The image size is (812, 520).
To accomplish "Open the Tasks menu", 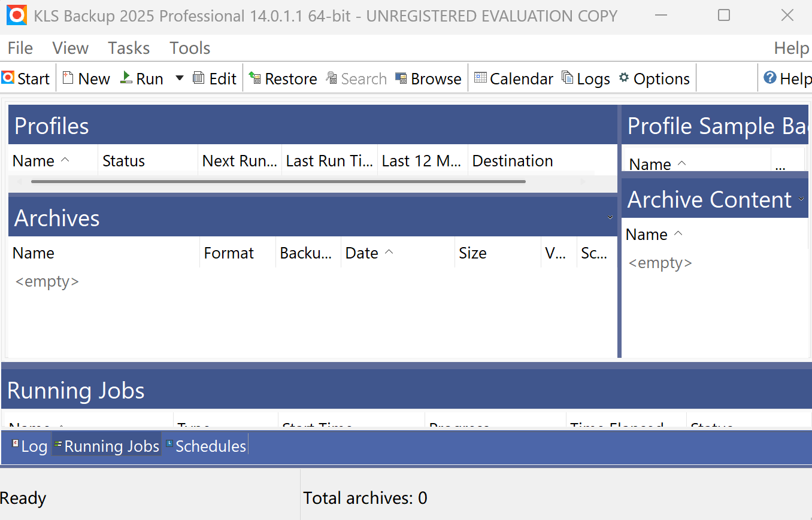I will pos(129,48).
